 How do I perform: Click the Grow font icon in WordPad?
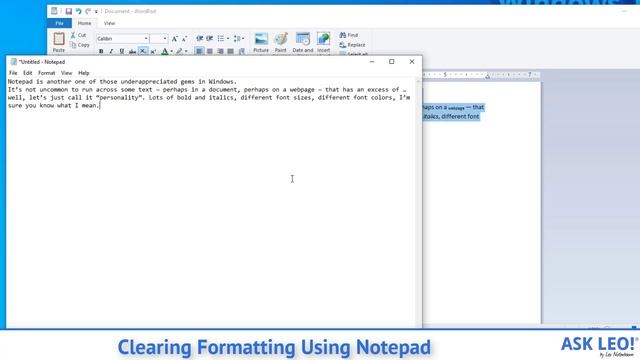[175, 39]
